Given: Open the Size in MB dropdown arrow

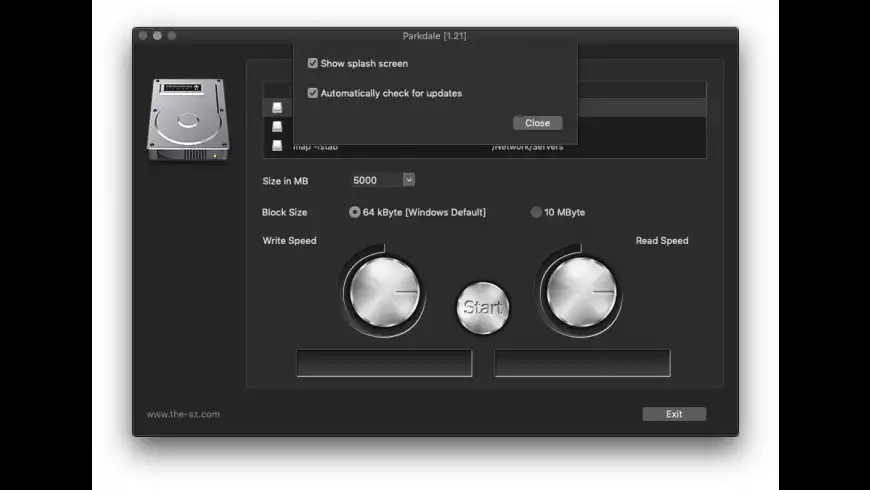Looking at the screenshot, I should tap(409, 180).
